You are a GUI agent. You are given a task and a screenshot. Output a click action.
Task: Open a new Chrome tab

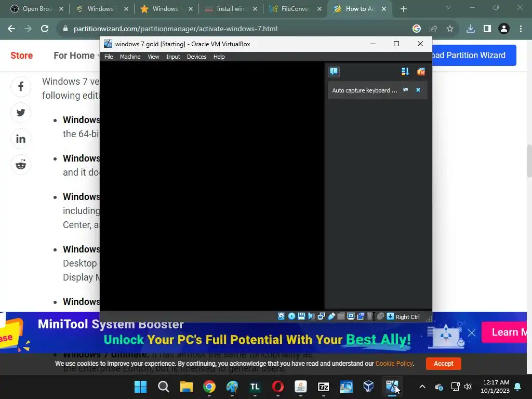(403, 9)
